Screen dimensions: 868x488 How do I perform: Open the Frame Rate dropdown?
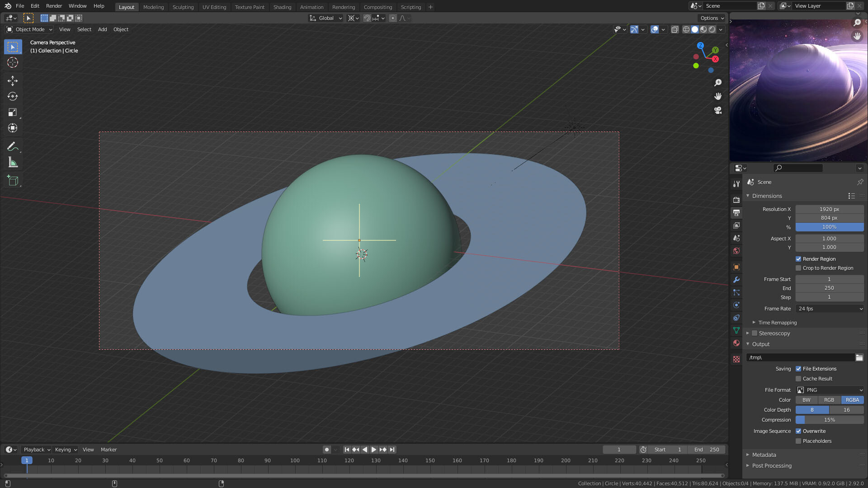(830, 309)
